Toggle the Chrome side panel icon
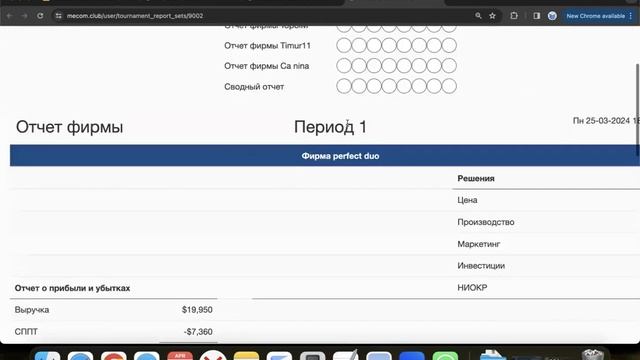640x360 pixels. (537, 16)
